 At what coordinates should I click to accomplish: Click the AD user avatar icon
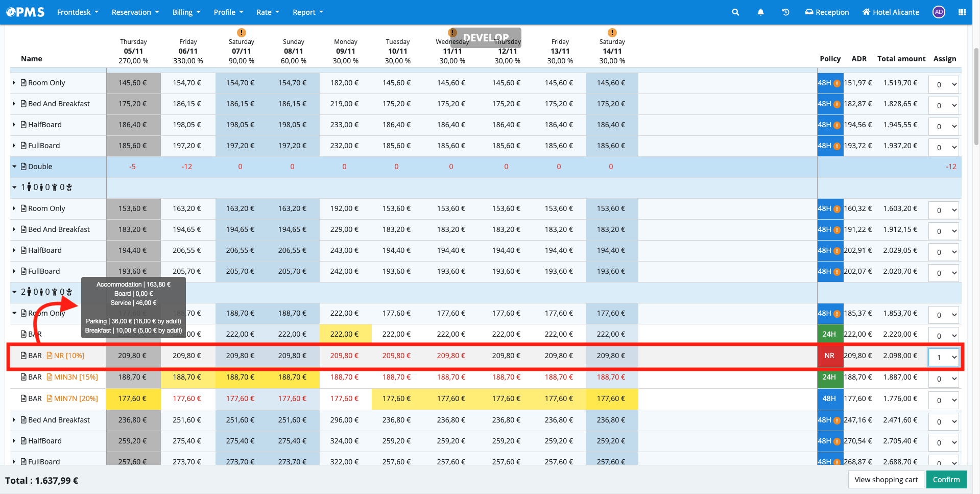[x=939, y=12]
